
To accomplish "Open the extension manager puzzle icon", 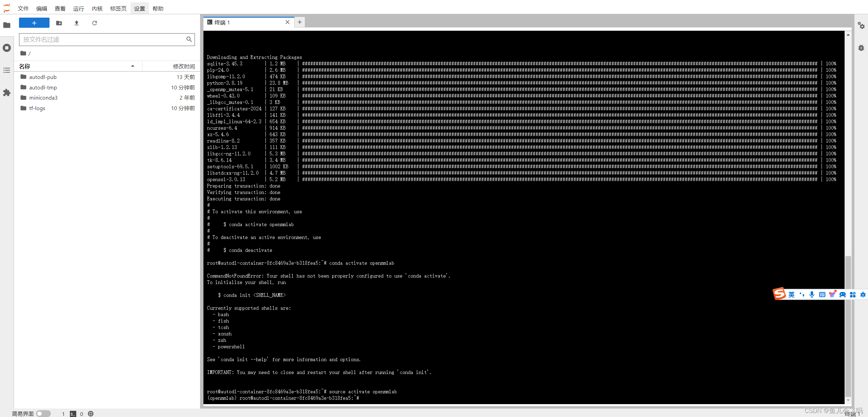I will point(7,92).
